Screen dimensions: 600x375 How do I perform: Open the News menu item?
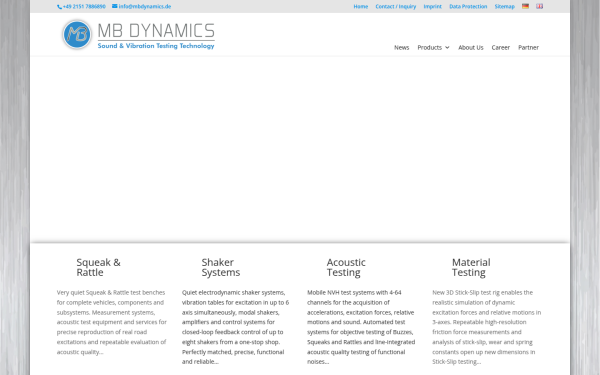(x=401, y=47)
